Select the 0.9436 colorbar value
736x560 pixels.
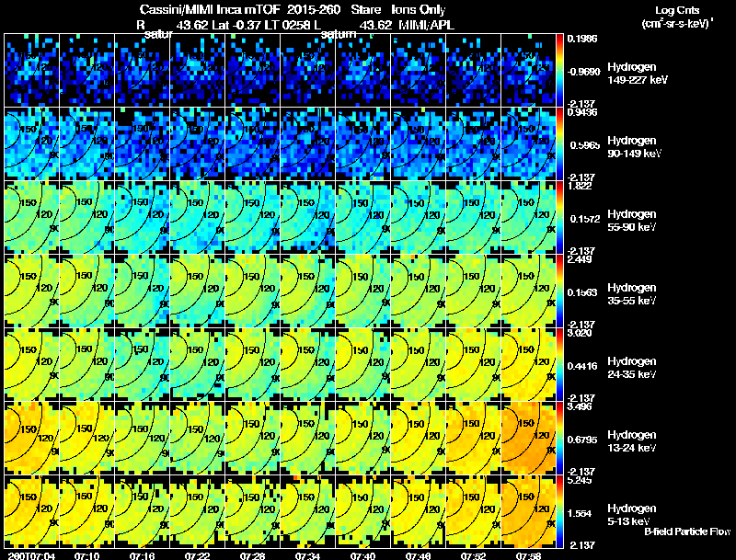tap(582, 112)
